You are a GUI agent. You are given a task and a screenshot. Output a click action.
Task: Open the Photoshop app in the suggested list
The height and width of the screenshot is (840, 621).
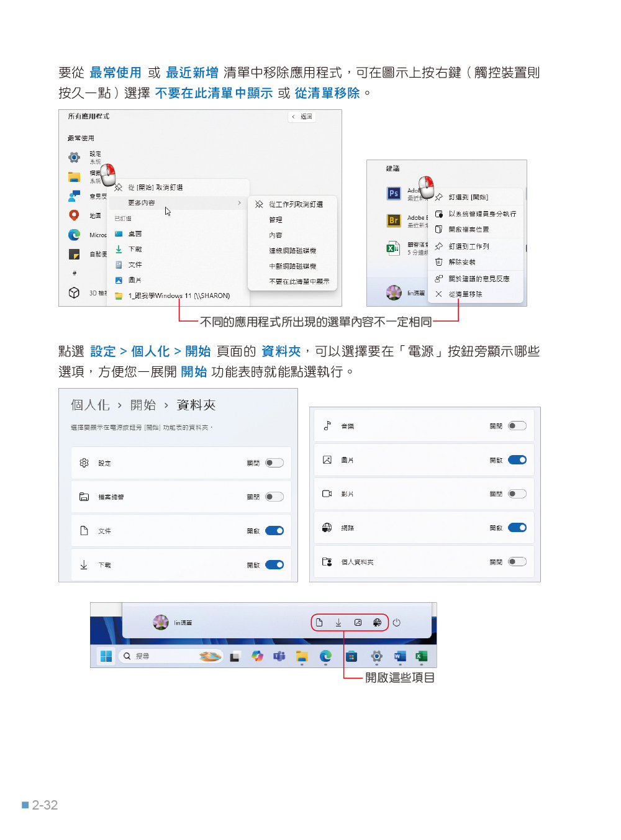click(394, 194)
